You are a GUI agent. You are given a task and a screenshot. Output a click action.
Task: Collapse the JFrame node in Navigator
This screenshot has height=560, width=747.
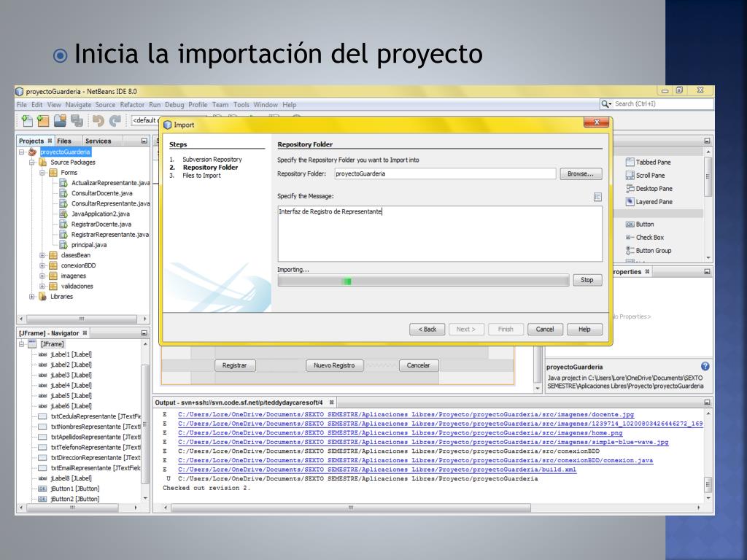21,344
